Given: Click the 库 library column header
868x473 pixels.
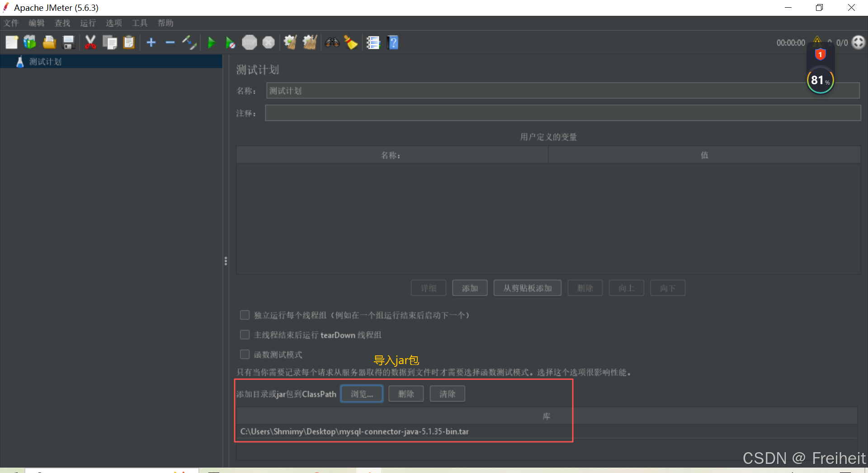Looking at the screenshot, I should [x=546, y=416].
